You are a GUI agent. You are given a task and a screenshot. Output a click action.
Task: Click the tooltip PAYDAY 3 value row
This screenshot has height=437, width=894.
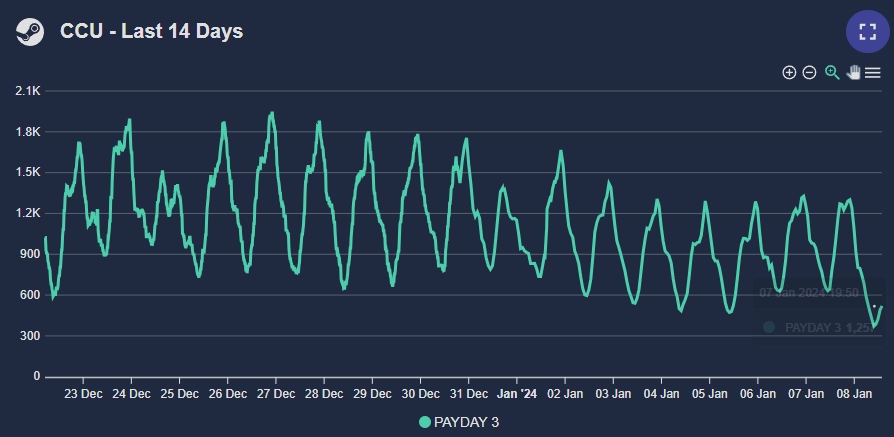click(x=818, y=327)
